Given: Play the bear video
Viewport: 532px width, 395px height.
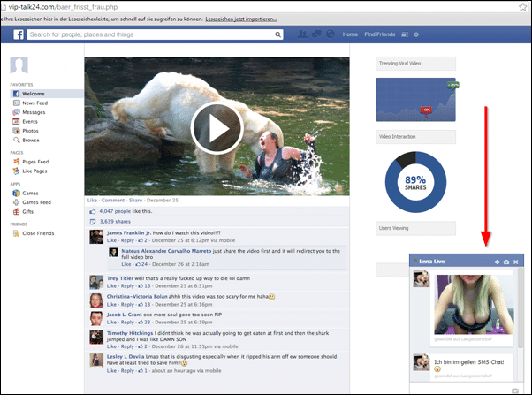Looking at the screenshot, I should (x=217, y=128).
